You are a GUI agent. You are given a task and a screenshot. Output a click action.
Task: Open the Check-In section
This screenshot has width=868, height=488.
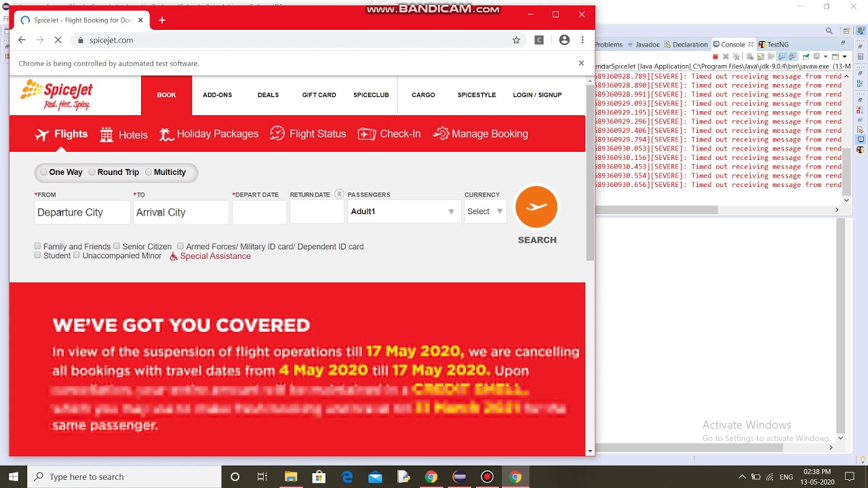(389, 134)
